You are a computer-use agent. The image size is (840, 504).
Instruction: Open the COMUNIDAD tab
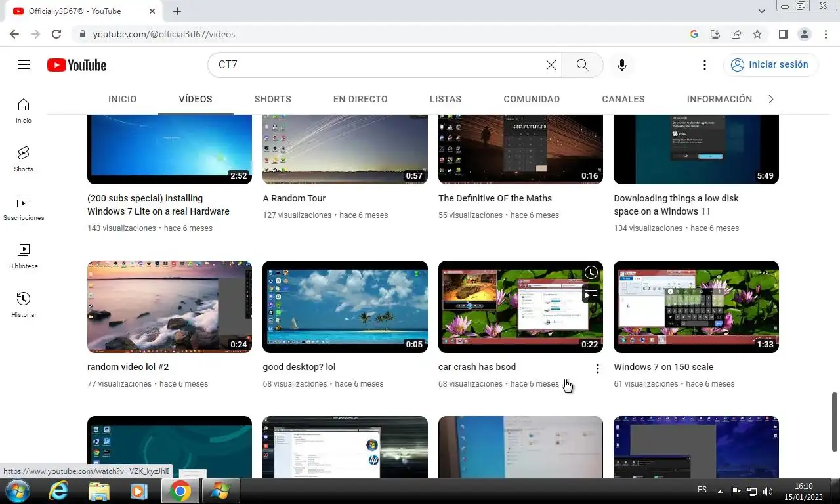point(532,99)
